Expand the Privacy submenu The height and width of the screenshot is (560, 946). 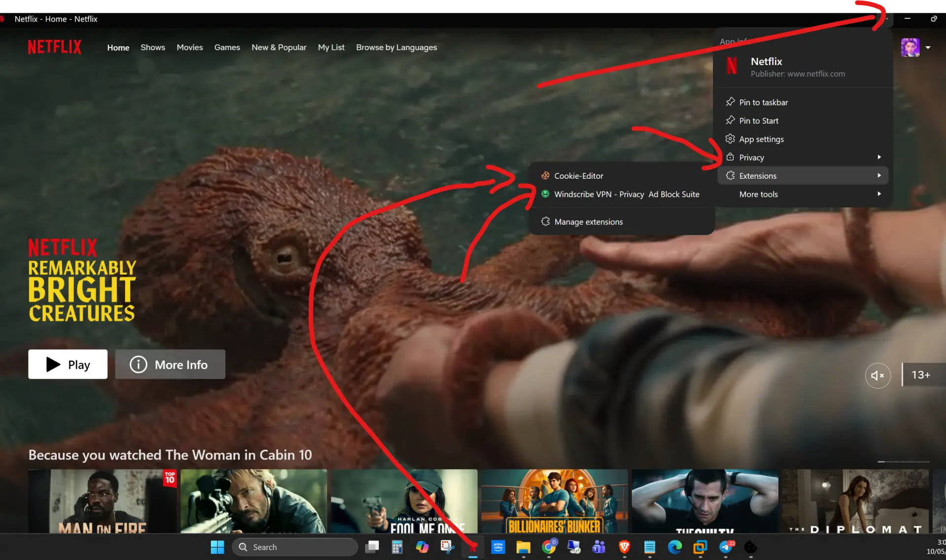click(x=803, y=158)
